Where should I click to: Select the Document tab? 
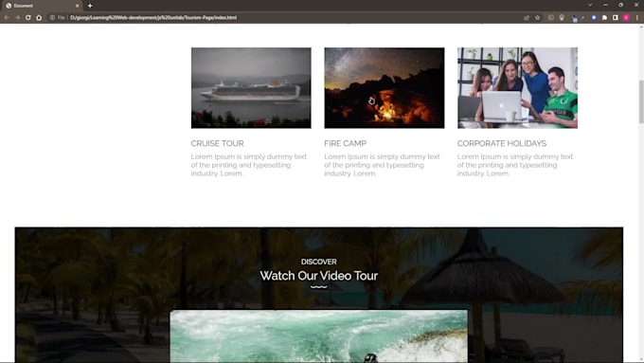[x=41, y=6]
